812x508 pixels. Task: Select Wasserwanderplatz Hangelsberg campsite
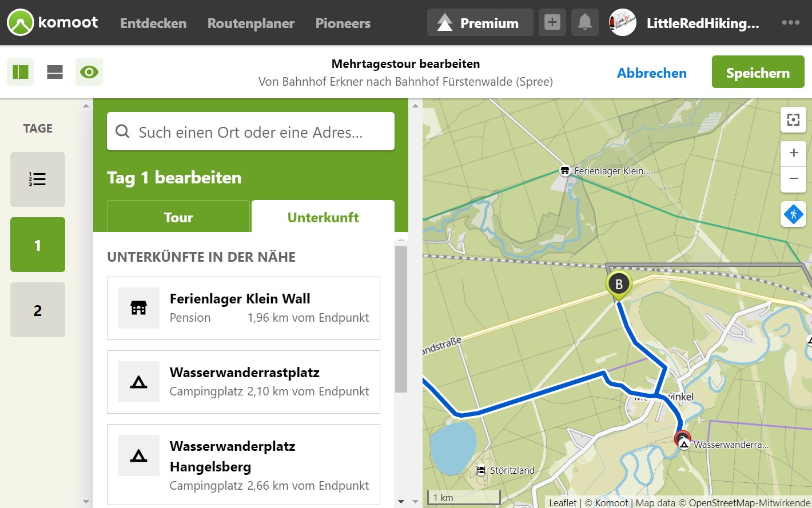pyautogui.click(x=244, y=465)
